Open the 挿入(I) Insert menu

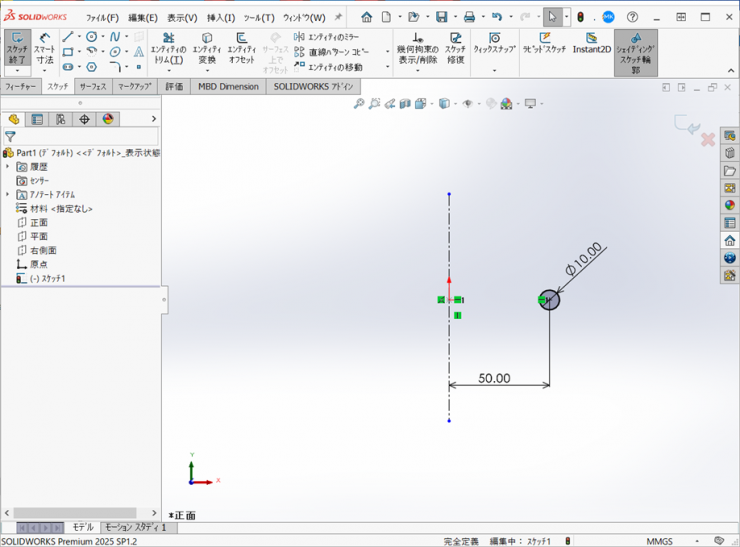point(220,17)
